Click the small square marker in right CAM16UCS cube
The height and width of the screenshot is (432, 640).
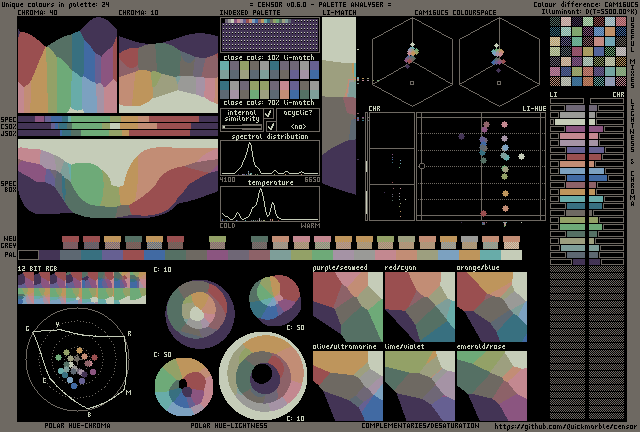pos(499,83)
